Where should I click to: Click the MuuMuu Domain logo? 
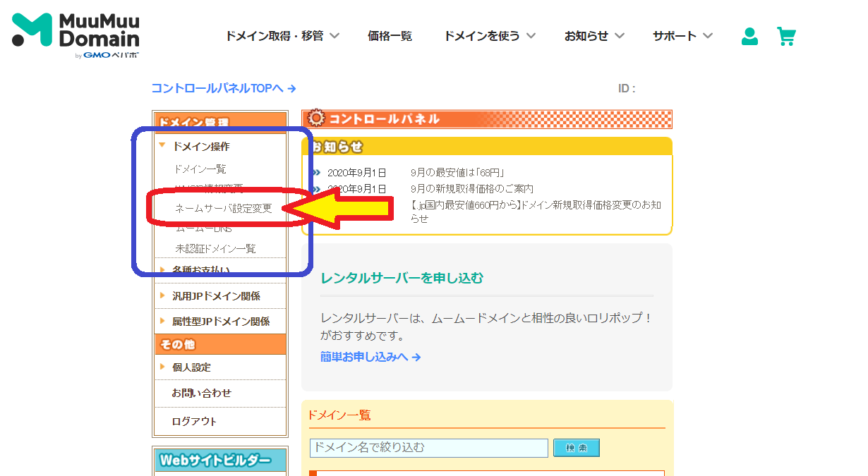pos(76,35)
